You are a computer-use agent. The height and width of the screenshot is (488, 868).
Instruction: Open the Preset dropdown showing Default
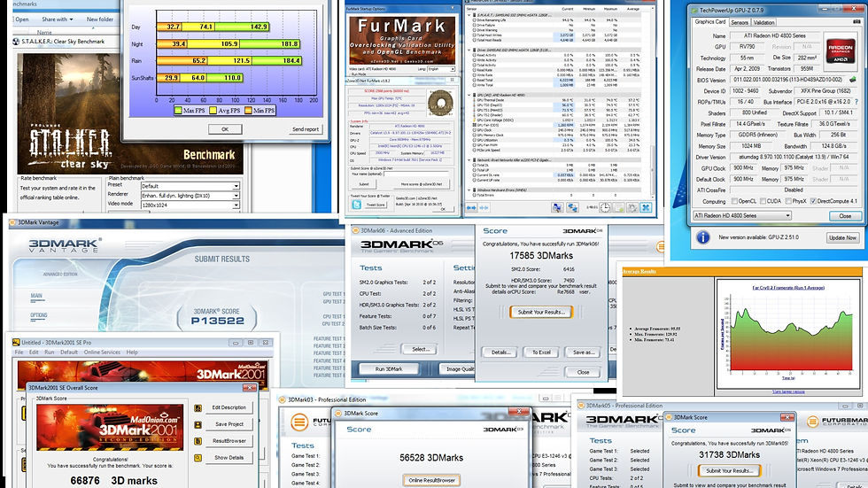190,186
